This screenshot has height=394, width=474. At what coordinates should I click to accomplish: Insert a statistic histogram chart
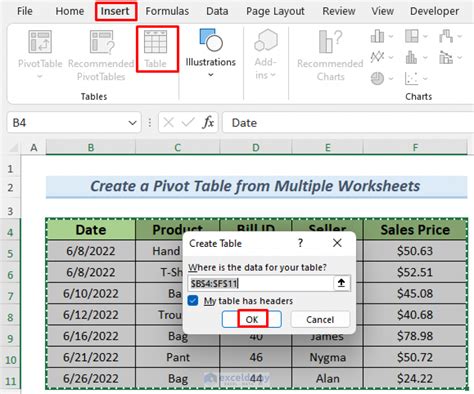412,57
